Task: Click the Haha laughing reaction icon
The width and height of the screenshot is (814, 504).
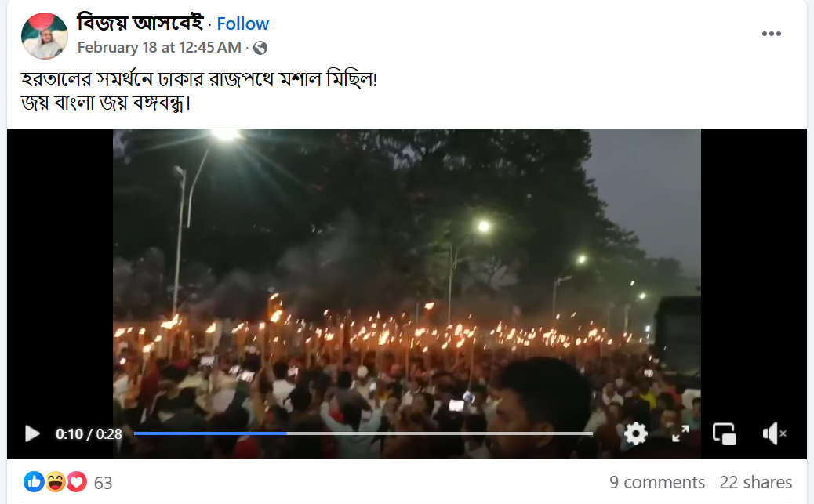Action: pos(55,482)
